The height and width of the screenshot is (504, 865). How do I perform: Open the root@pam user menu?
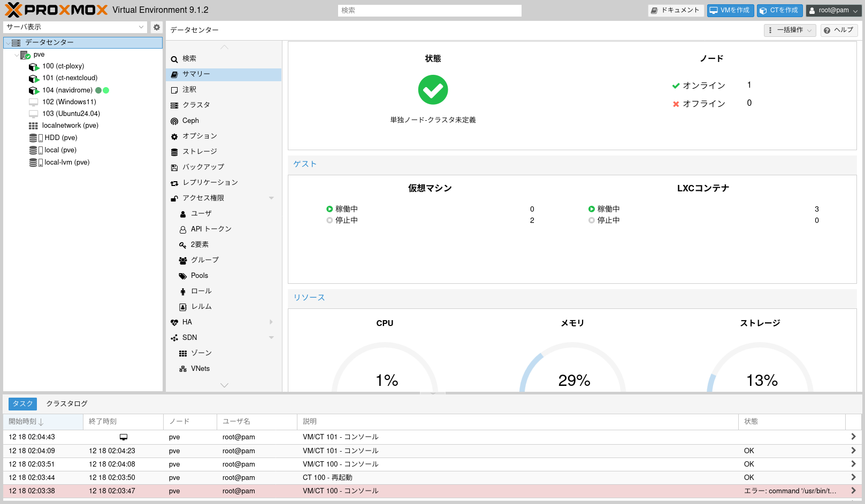[x=833, y=10]
